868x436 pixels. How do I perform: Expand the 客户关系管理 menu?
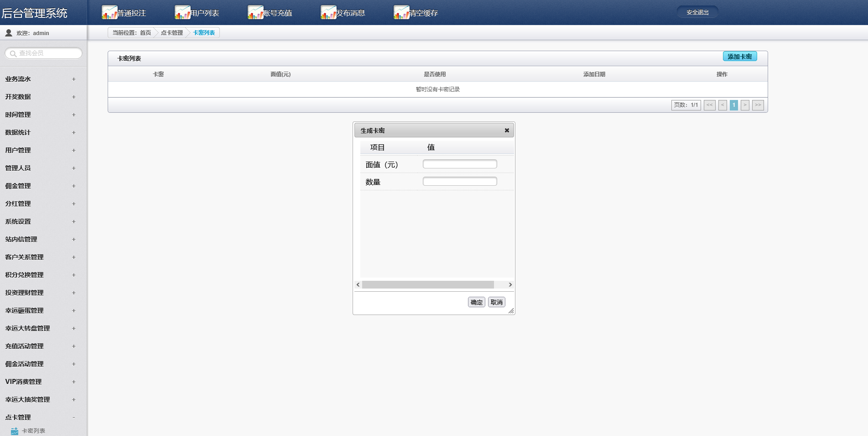pyautogui.click(x=73, y=257)
